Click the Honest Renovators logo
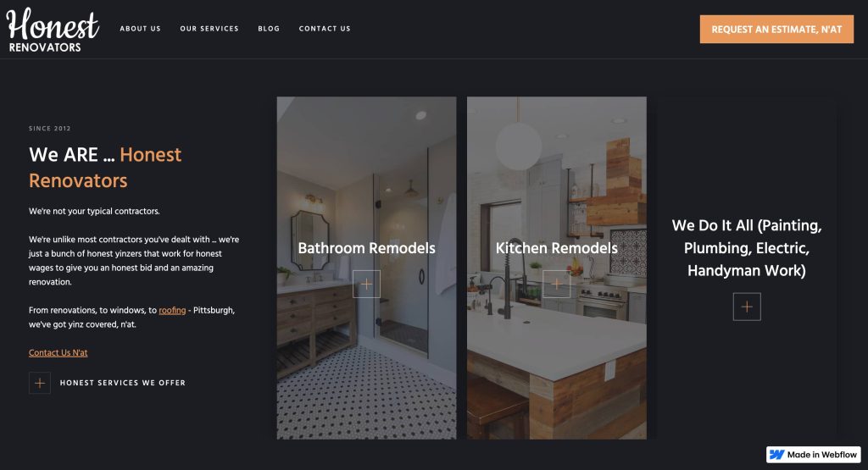868x470 pixels. pos(53,30)
